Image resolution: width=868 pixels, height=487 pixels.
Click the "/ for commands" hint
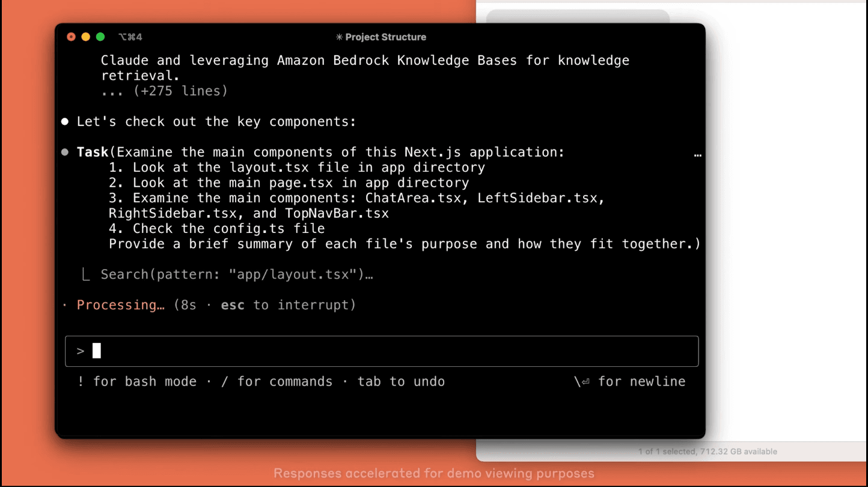(276, 382)
